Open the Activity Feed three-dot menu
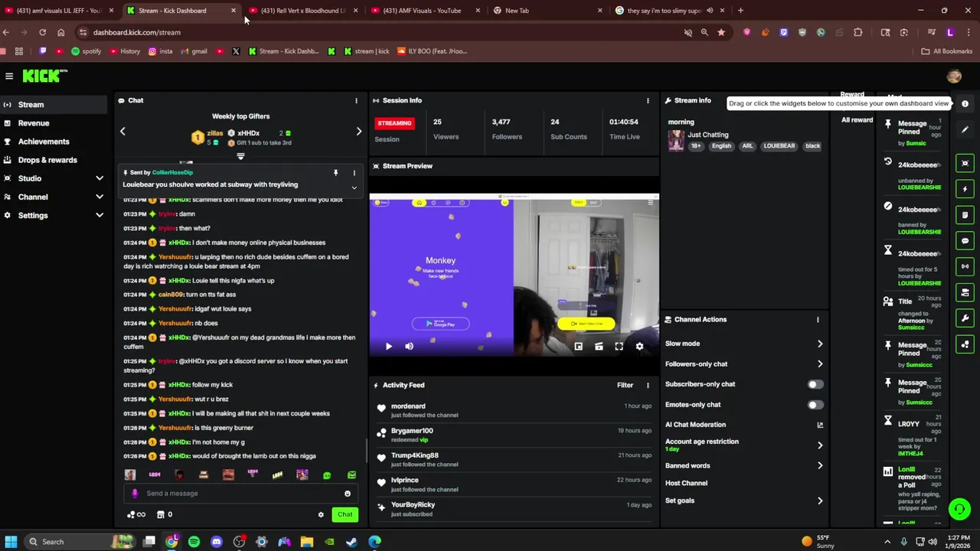The width and height of the screenshot is (980, 551). (x=648, y=385)
